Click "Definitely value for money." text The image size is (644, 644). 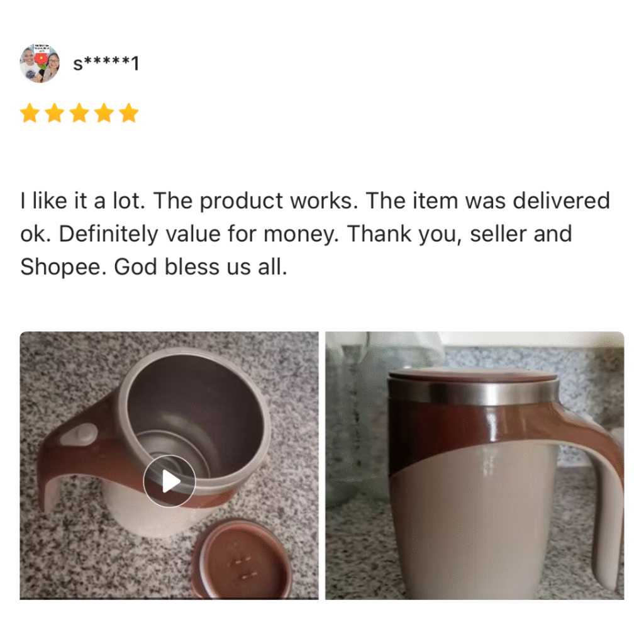coord(199,234)
